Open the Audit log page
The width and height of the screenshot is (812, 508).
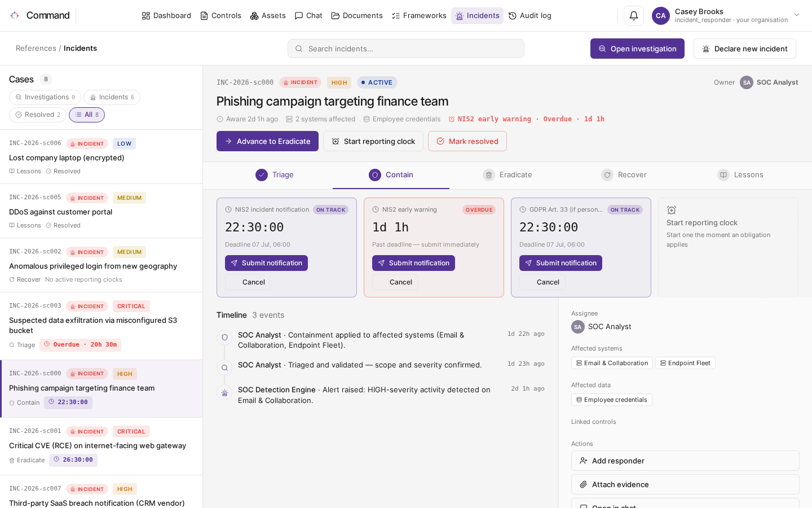530,16
